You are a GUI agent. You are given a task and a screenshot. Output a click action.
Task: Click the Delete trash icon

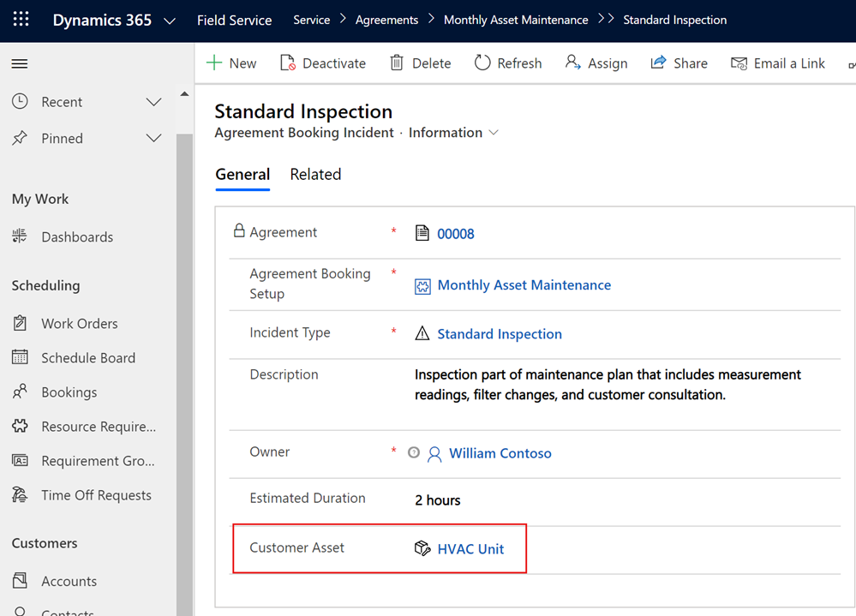point(397,63)
